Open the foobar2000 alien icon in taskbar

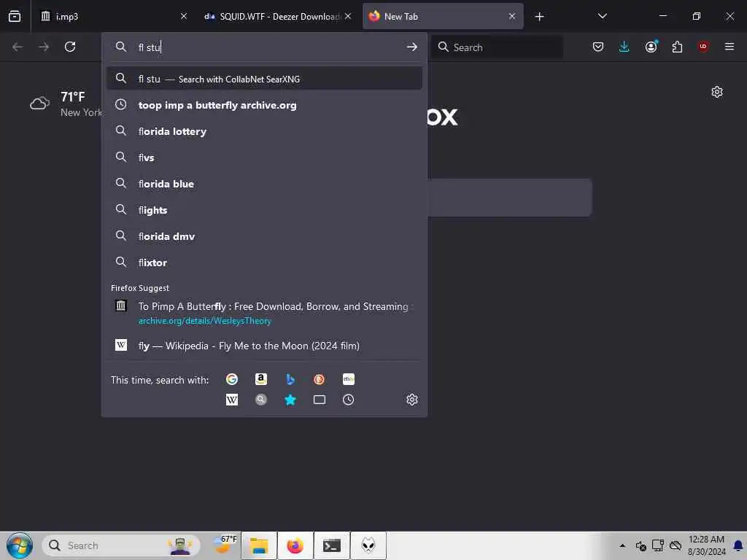point(368,545)
